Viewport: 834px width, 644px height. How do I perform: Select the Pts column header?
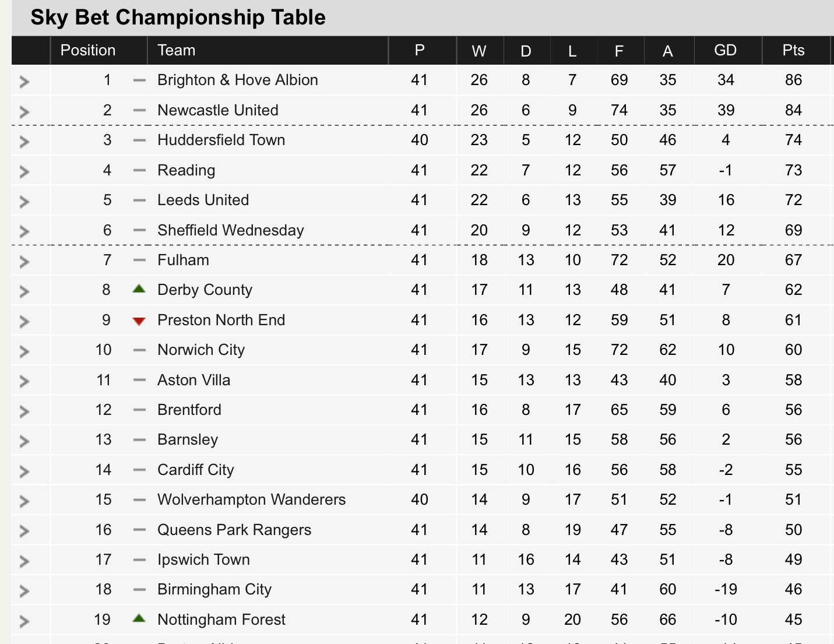tap(793, 50)
